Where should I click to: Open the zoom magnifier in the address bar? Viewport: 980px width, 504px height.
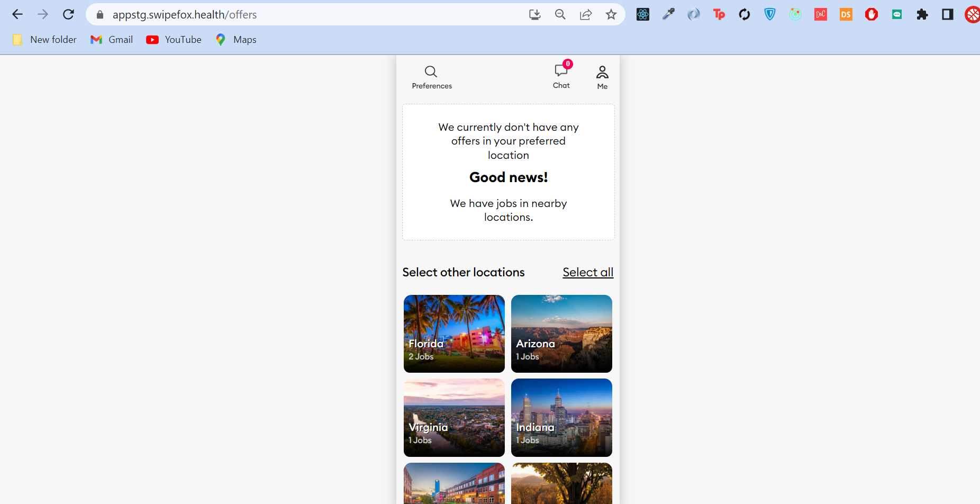(x=560, y=14)
